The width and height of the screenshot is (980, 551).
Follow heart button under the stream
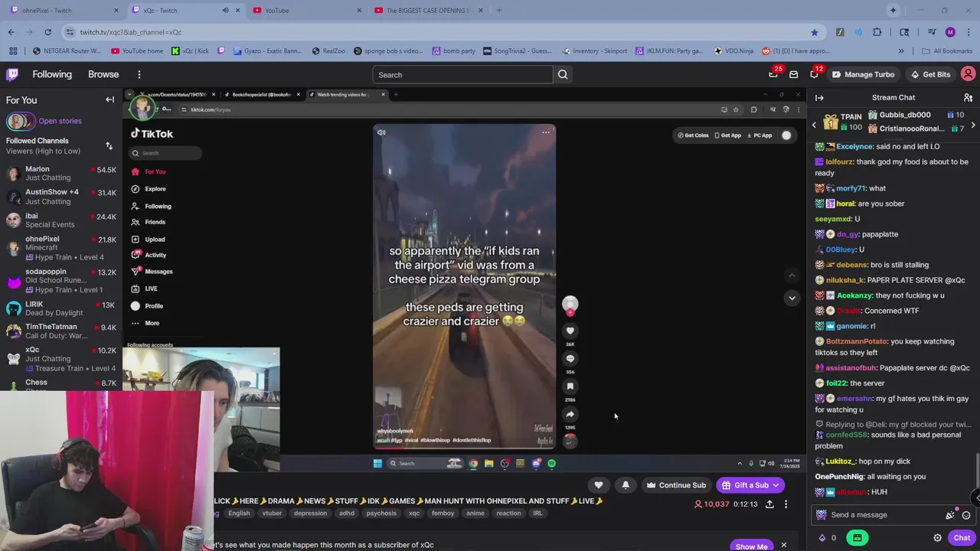599,485
